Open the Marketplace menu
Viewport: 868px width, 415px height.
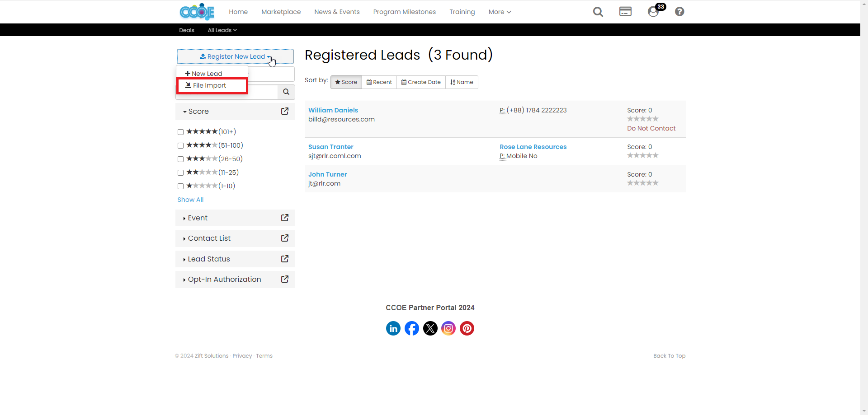pos(281,12)
